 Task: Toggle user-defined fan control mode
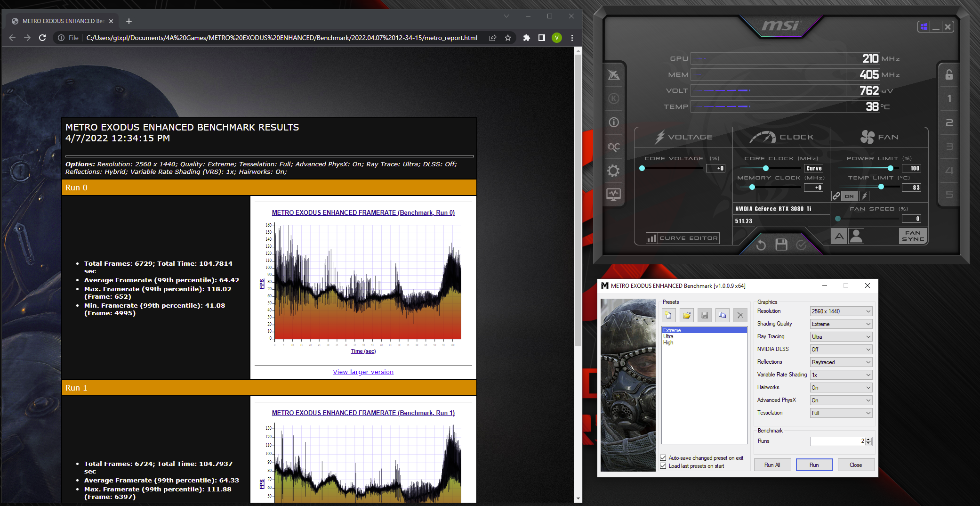pyautogui.click(x=856, y=236)
